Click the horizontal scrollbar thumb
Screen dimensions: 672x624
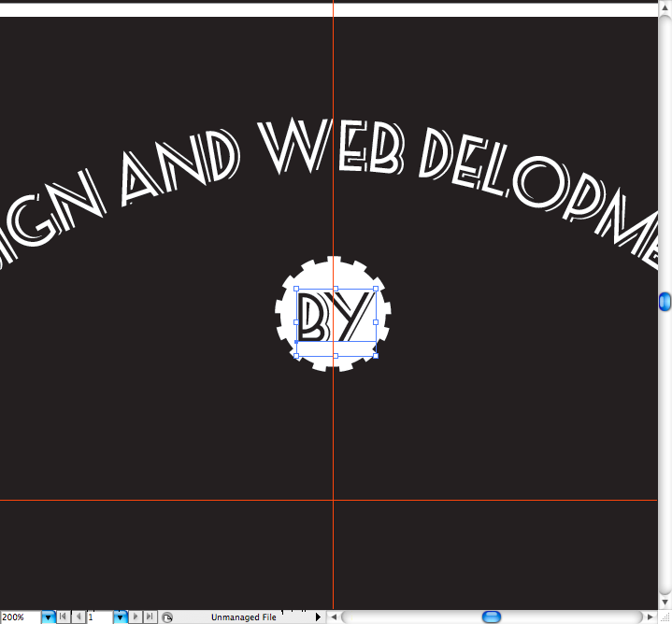(x=491, y=617)
